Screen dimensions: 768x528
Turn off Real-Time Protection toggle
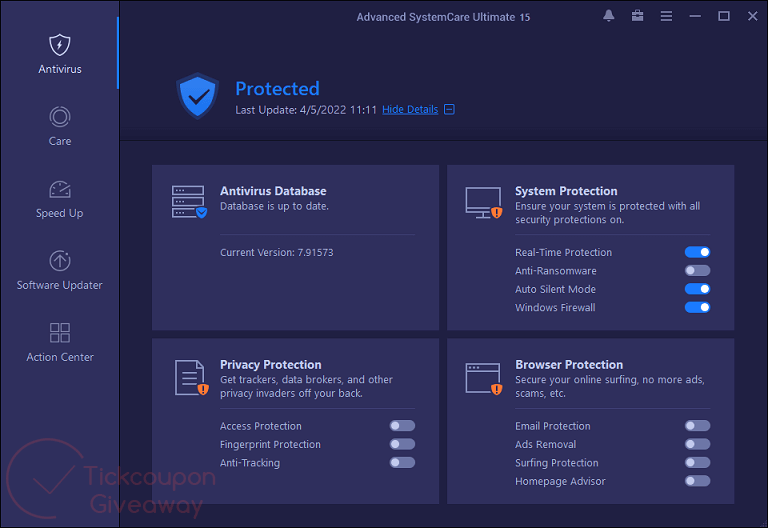697,252
